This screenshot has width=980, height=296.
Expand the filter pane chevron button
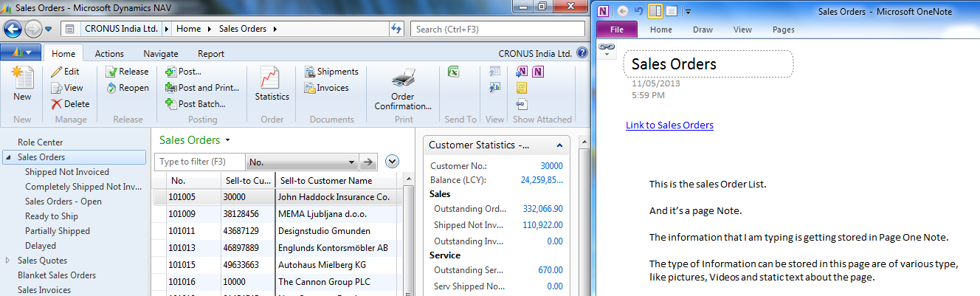[x=392, y=162]
